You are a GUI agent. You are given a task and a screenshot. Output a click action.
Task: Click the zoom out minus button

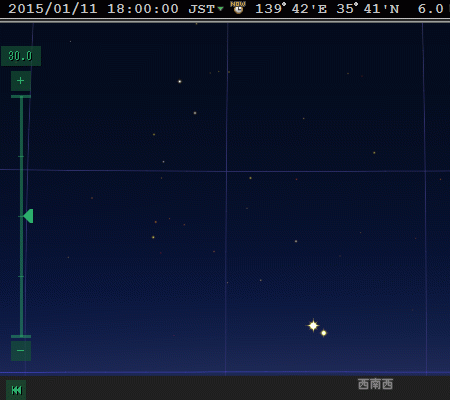[x=21, y=351]
